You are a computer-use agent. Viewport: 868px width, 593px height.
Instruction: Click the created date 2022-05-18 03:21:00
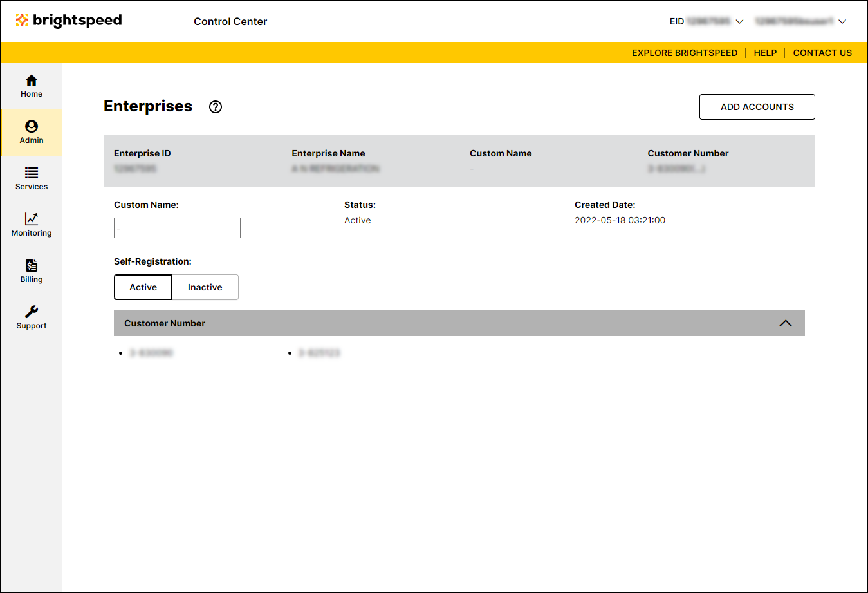click(620, 220)
